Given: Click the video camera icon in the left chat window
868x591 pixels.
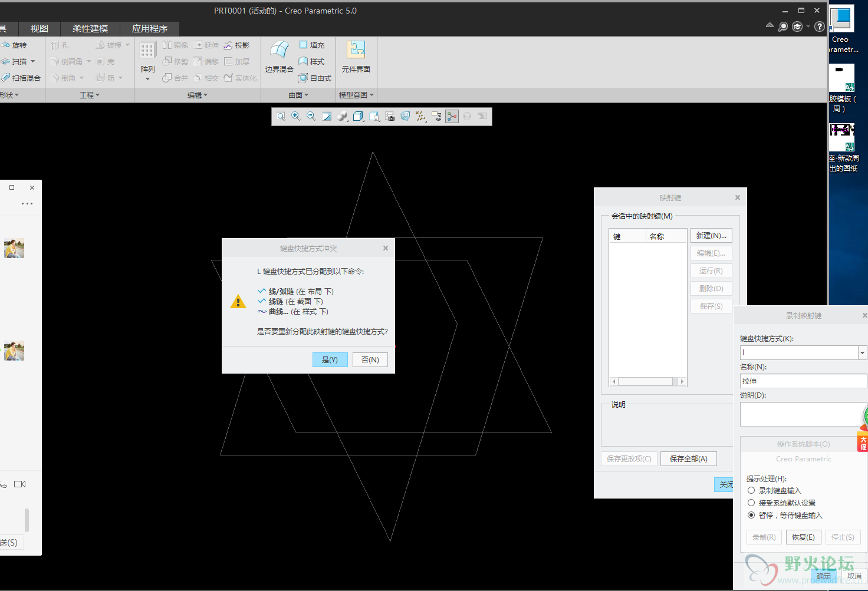Looking at the screenshot, I should (20, 484).
